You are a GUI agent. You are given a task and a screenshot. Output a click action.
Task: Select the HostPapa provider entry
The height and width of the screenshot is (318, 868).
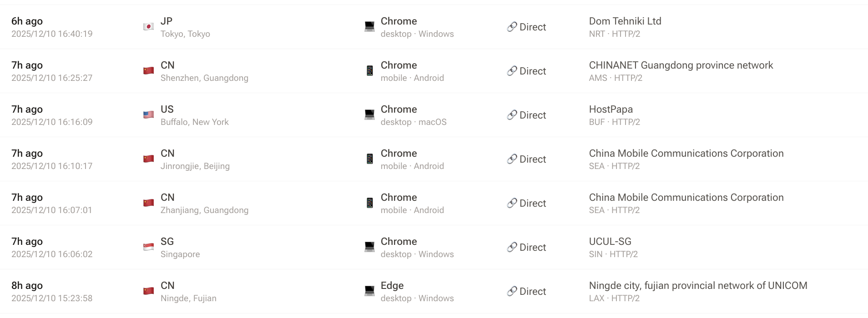click(611, 109)
